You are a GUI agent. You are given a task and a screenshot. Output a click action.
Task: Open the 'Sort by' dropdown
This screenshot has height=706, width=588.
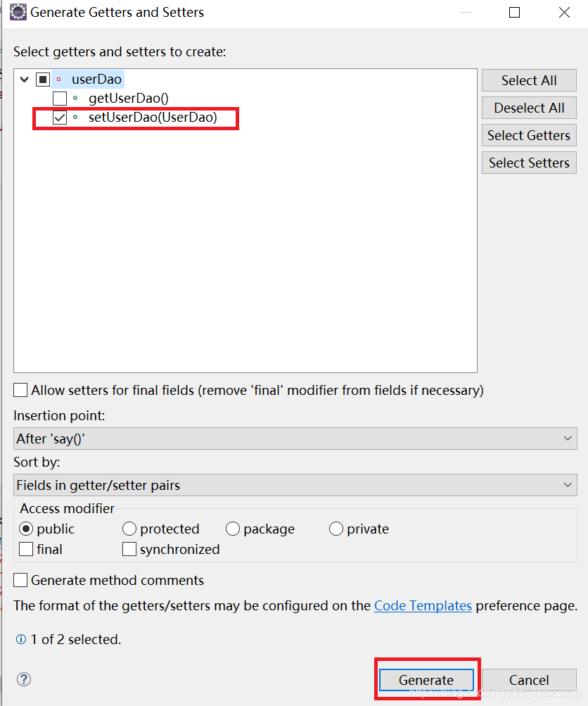pyautogui.click(x=567, y=484)
